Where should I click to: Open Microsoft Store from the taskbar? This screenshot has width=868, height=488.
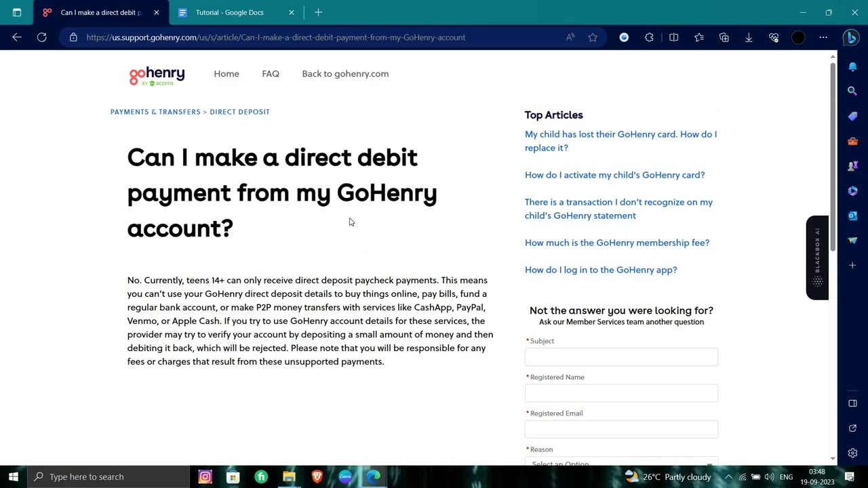[x=233, y=476]
